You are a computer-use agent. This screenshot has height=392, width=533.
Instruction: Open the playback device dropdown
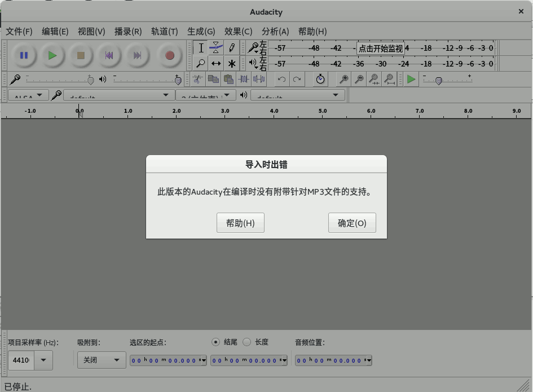tap(298, 95)
